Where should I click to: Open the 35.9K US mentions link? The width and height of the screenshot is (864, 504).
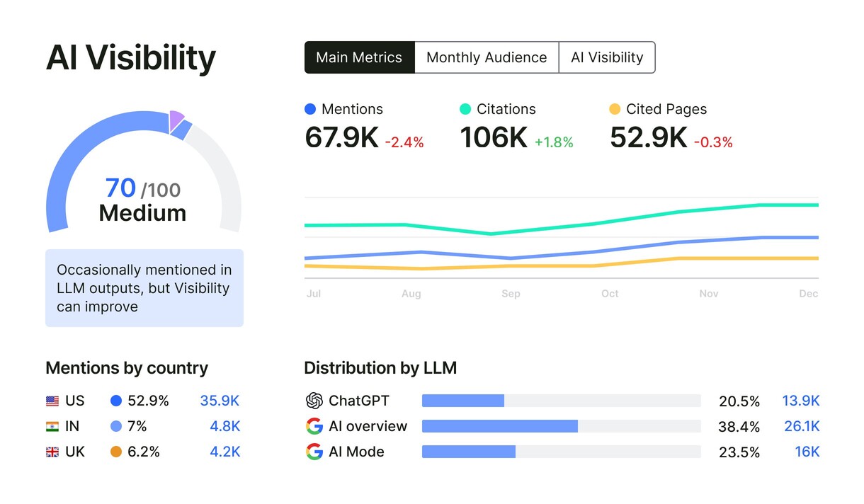point(220,401)
